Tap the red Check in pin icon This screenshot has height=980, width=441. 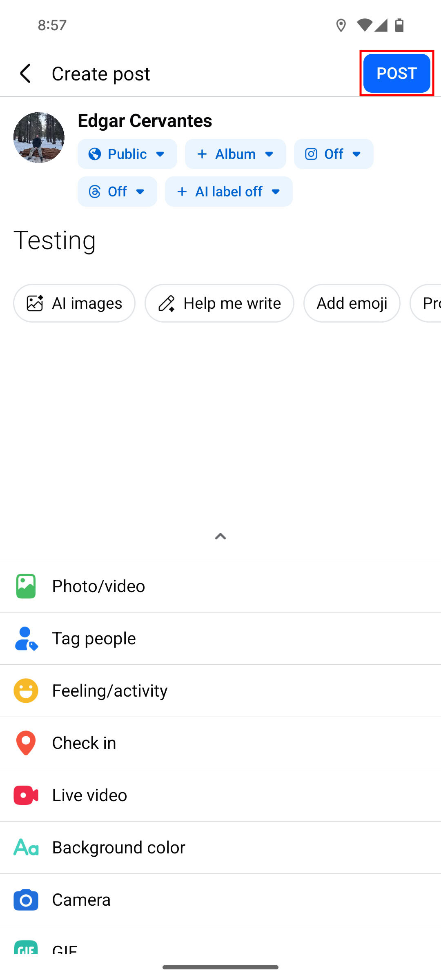[26, 743]
